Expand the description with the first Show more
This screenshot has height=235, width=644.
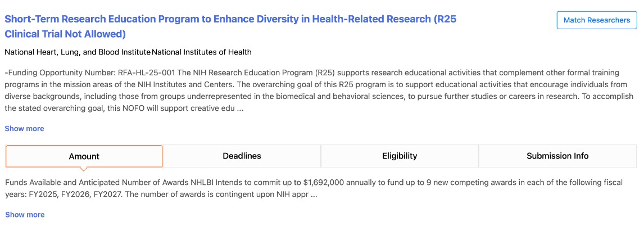click(x=24, y=129)
